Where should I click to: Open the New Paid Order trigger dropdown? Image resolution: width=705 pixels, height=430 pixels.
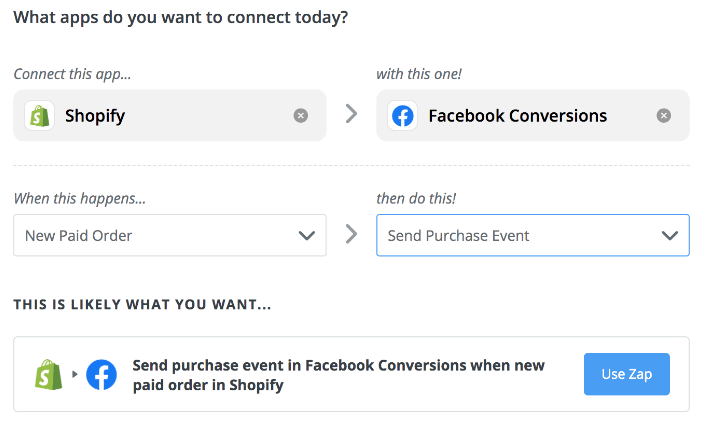coord(170,235)
